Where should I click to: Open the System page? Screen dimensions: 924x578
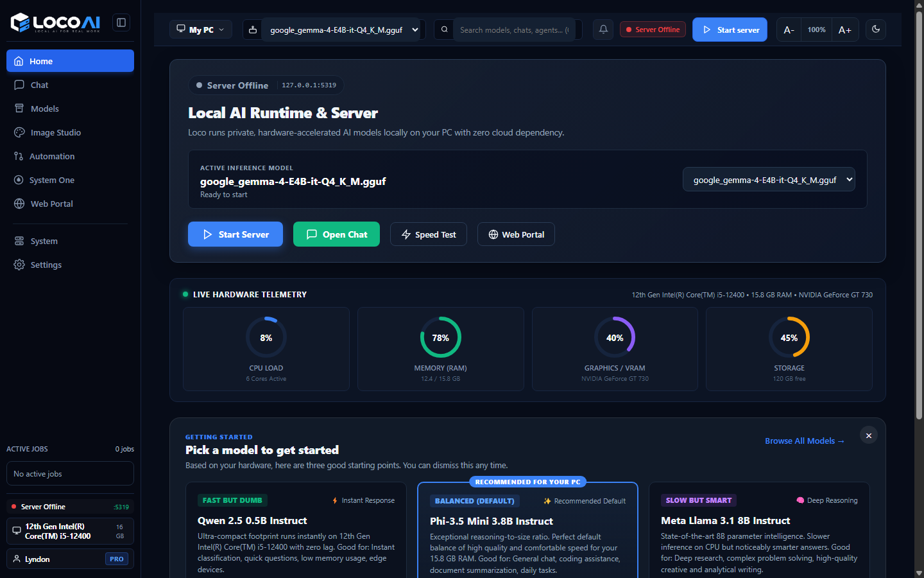[x=70, y=241]
